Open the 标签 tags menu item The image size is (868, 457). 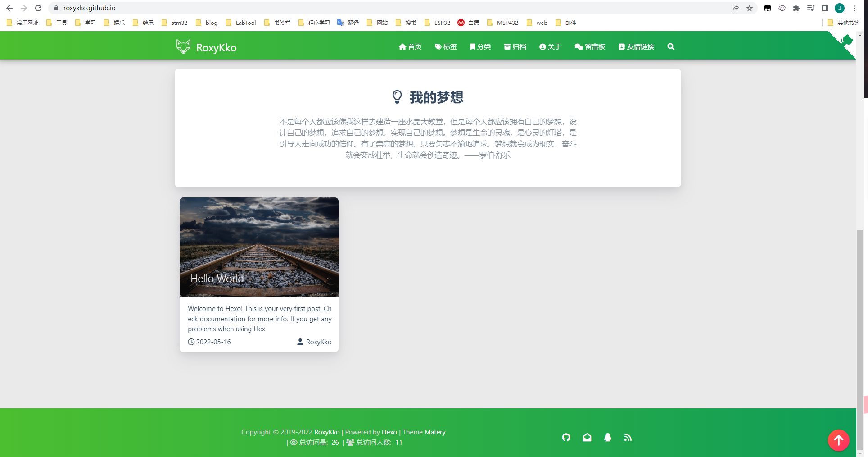click(x=446, y=47)
